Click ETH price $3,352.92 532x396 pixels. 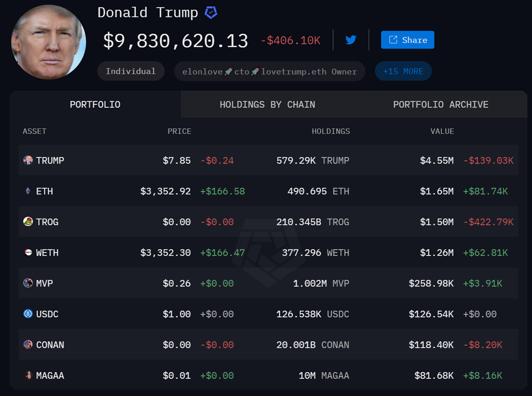pyautogui.click(x=165, y=191)
